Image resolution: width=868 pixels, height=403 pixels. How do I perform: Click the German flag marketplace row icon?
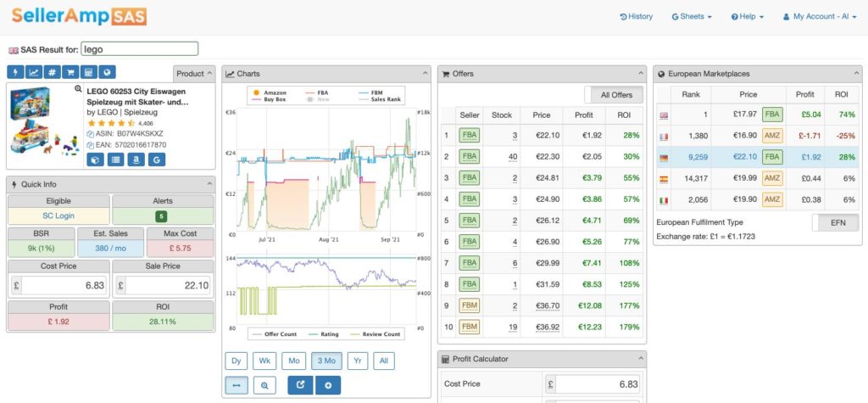pos(665,158)
